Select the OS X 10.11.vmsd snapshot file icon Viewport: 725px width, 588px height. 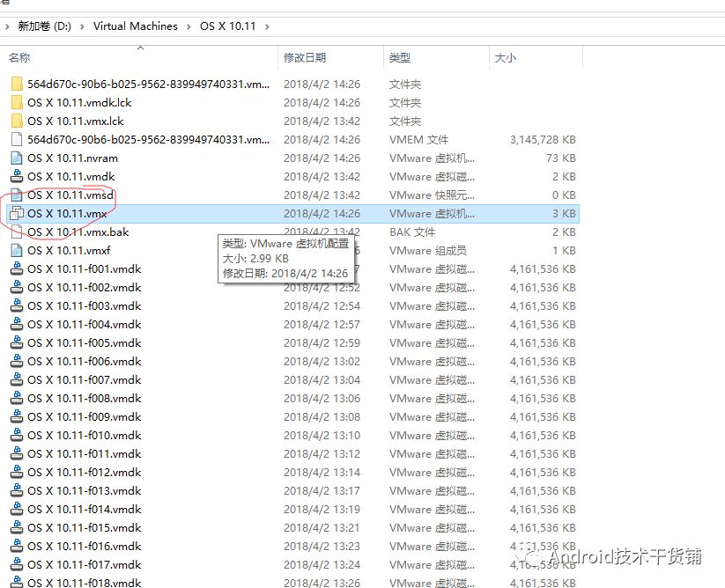[x=17, y=195]
